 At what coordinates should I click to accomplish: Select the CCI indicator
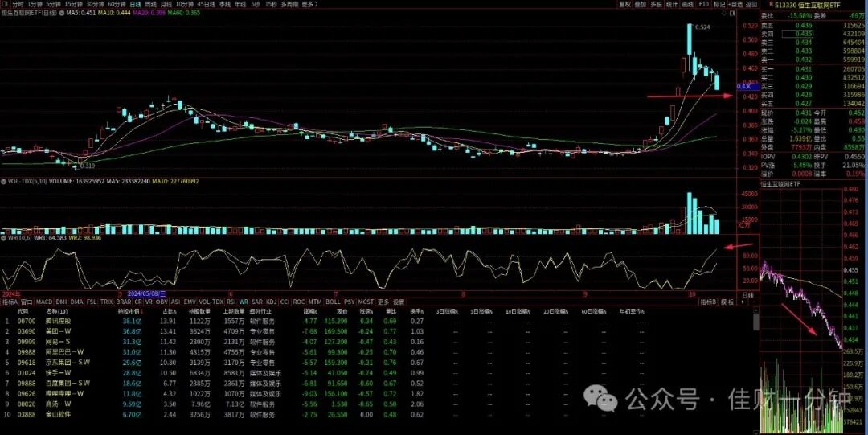click(285, 302)
